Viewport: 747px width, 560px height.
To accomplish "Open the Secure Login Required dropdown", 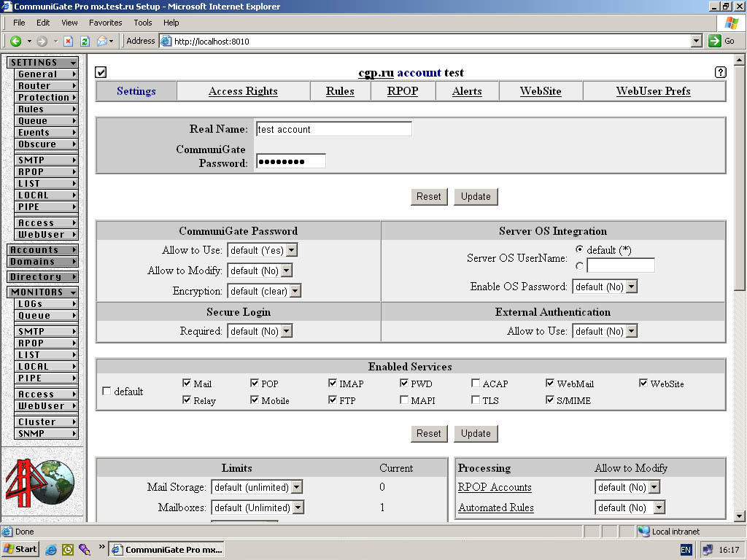I will pyautogui.click(x=260, y=331).
